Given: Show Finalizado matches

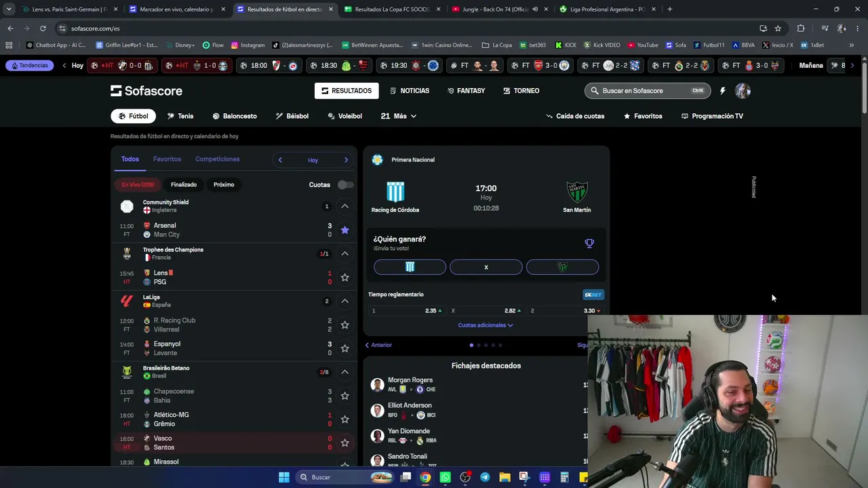Looking at the screenshot, I should pos(184,184).
